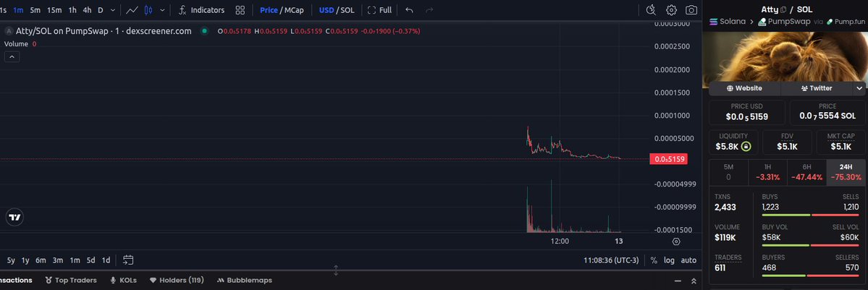The height and width of the screenshot is (290, 868).
Task: Set date range to 5d
Action: 90,260
